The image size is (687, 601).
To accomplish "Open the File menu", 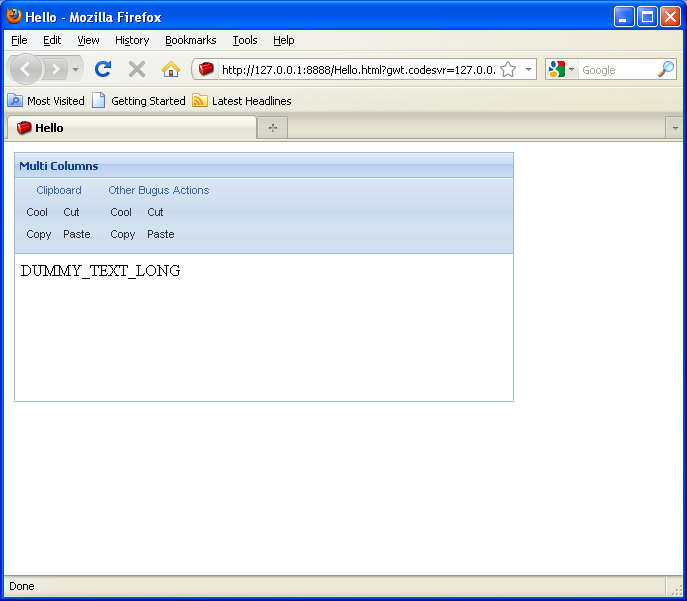I will point(19,40).
